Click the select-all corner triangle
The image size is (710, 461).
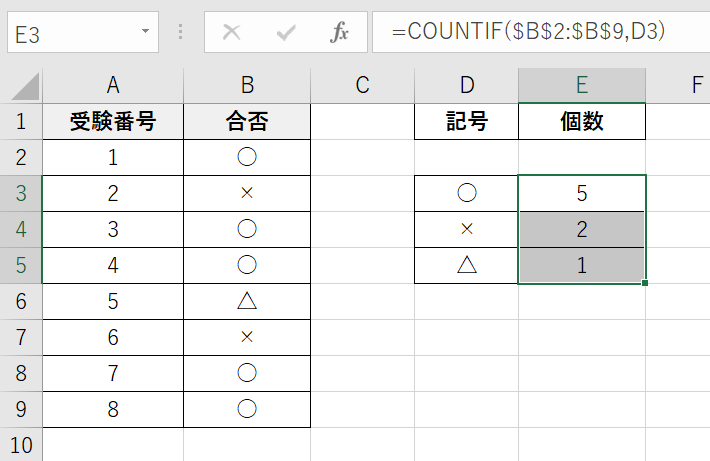(x=22, y=85)
